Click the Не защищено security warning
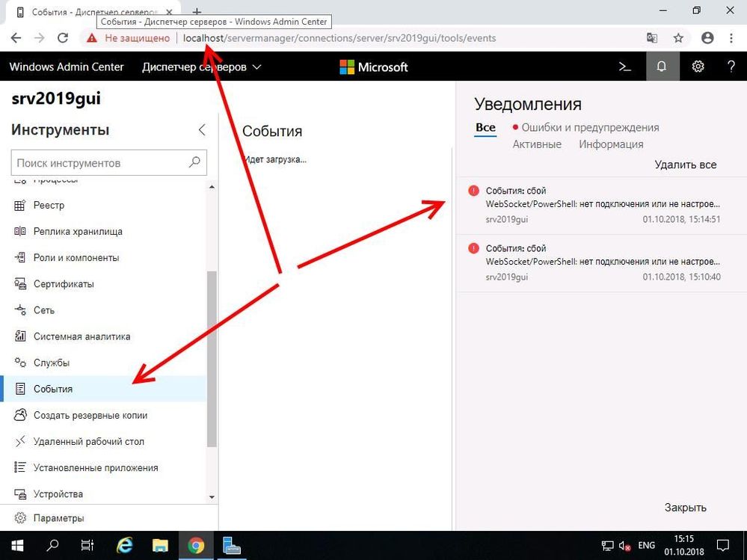Image resolution: width=747 pixels, height=560 pixels. pyautogui.click(x=128, y=38)
